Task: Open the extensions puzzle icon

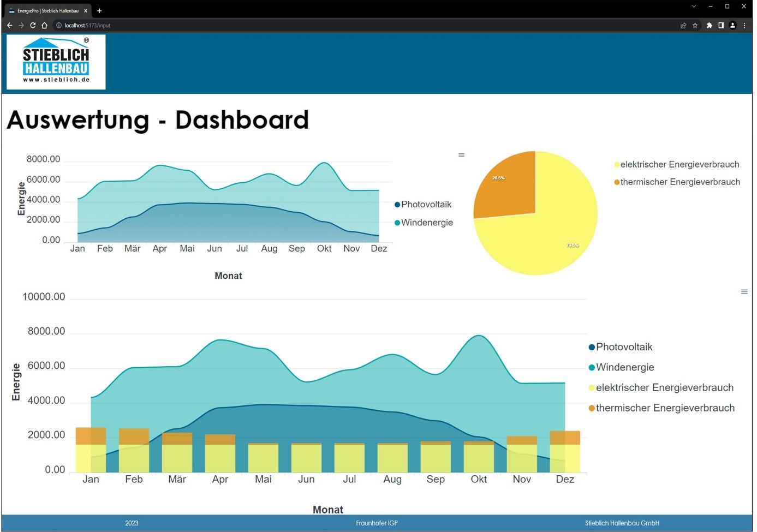Action: coord(709,25)
